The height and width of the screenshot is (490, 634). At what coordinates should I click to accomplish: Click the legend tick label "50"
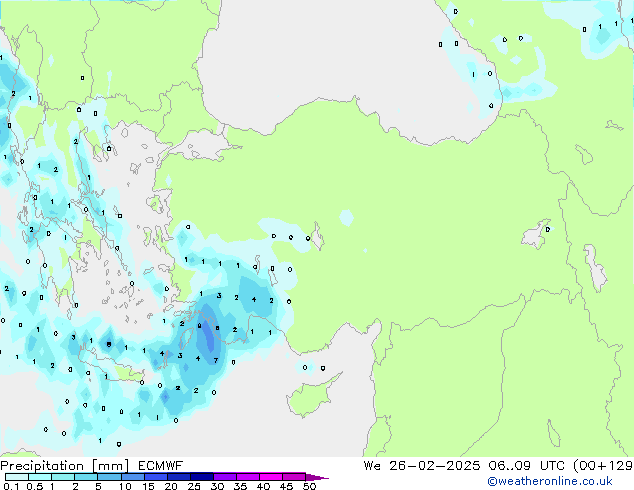coord(309,486)
